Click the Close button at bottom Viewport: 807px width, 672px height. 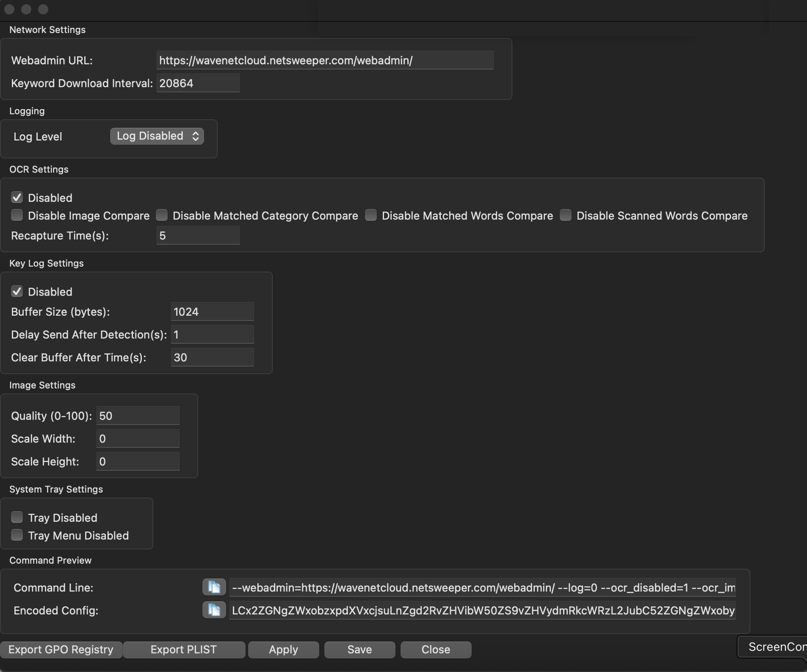click(x=436, y=650)
